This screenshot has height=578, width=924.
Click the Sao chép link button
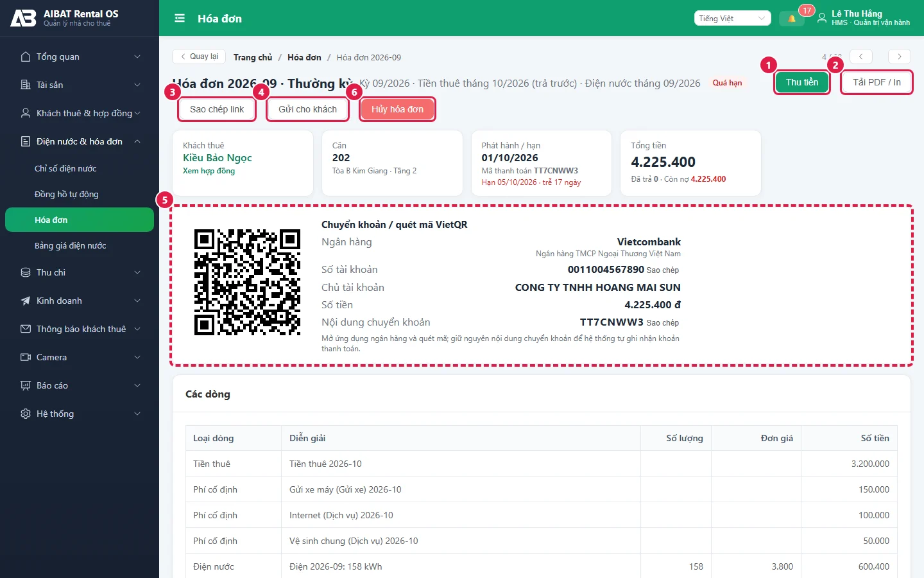(x=217, y=109)
